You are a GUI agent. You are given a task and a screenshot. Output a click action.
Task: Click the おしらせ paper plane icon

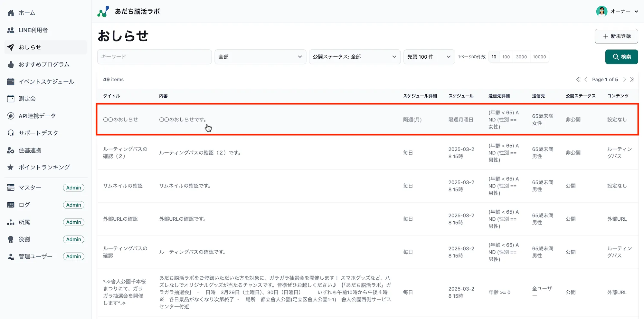coord(11,47)
